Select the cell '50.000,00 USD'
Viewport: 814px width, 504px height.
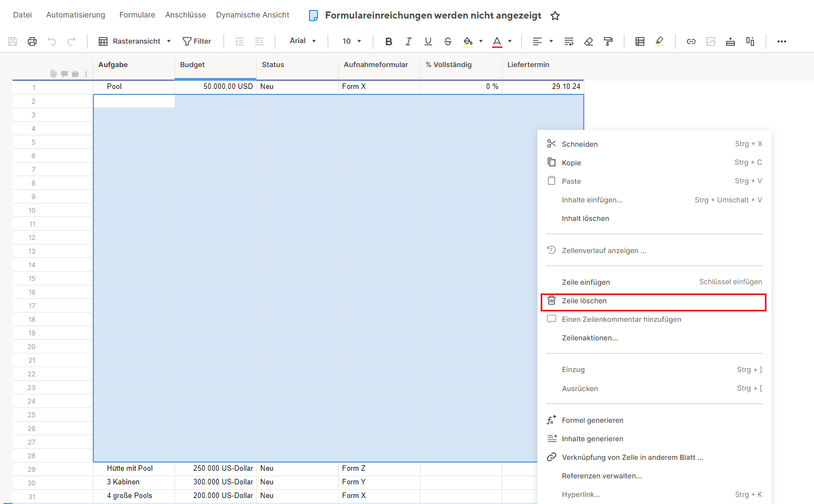point(216,87)
